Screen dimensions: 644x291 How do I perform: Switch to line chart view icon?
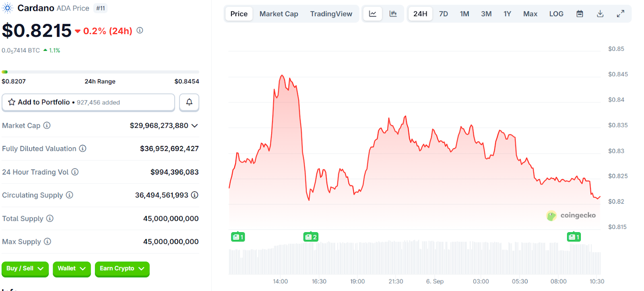click(373, 14)
